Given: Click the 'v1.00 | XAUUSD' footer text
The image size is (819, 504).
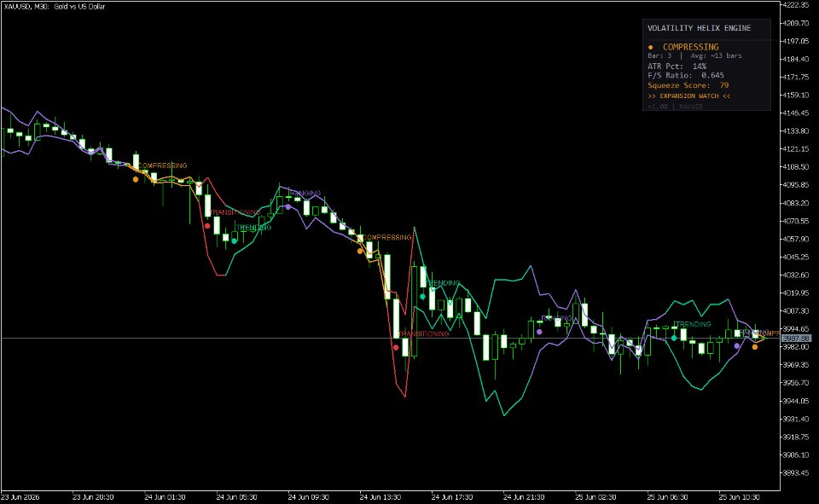Looking at the screenshot, I should coord(675,107).
